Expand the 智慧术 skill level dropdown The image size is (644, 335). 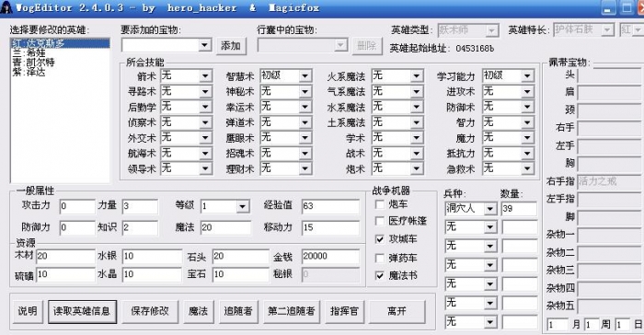click(x=305, y=76)
